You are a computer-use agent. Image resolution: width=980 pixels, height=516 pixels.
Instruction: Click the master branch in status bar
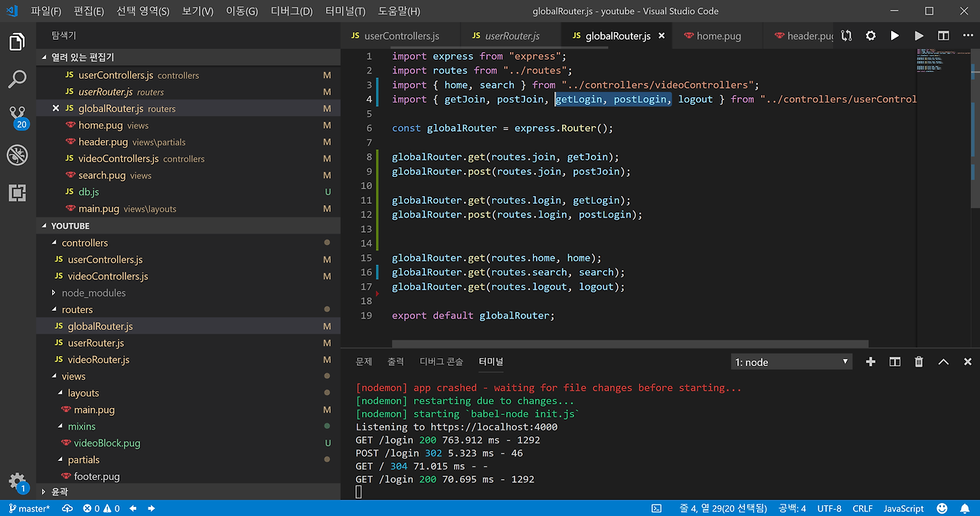point(29,508)
